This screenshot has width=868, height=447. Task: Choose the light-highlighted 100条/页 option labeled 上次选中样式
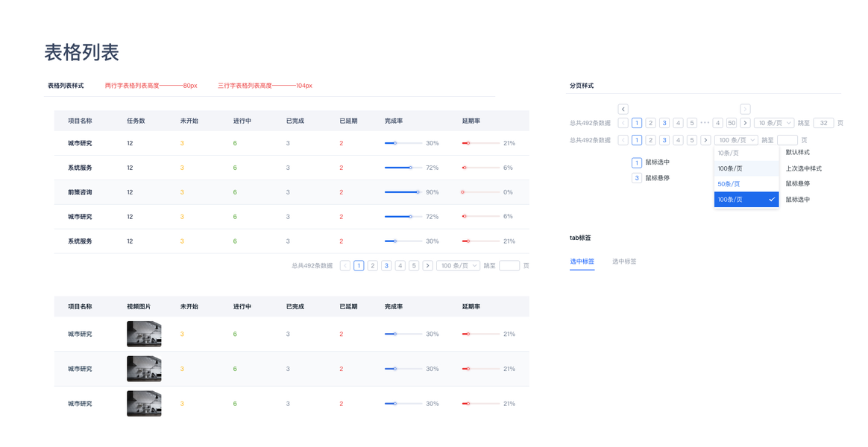[x=746, y=168]
